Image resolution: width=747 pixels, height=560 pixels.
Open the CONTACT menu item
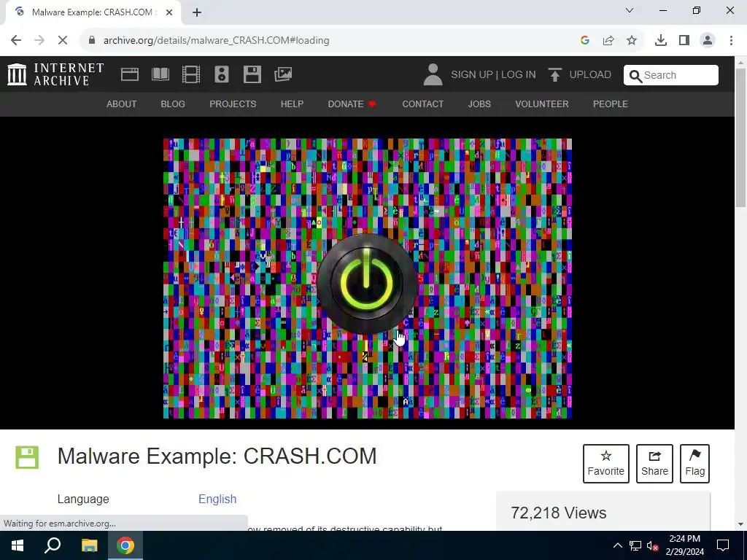(422, 104)
